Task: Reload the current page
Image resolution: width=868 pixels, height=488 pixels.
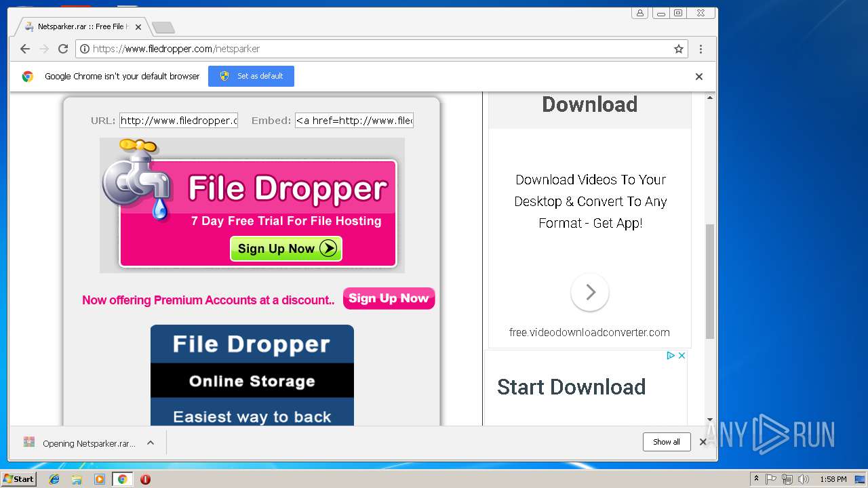Action: (x=63, y=49)
